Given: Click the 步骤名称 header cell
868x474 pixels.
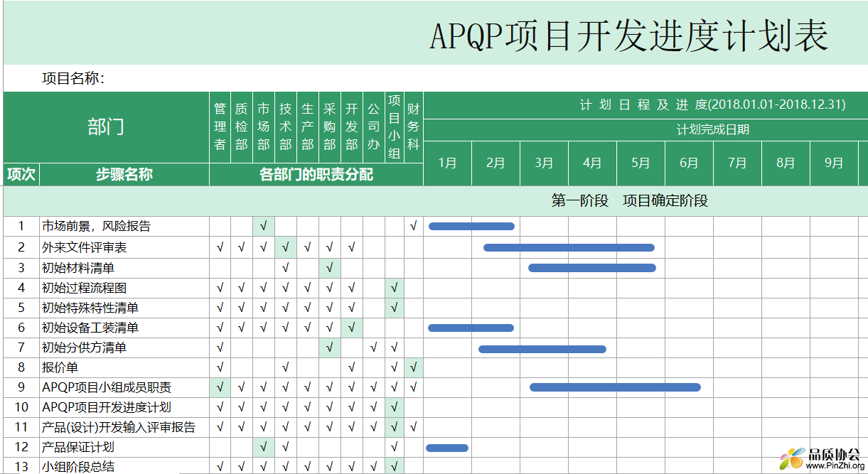Looking at the screenshot, I should coord(124,175).
